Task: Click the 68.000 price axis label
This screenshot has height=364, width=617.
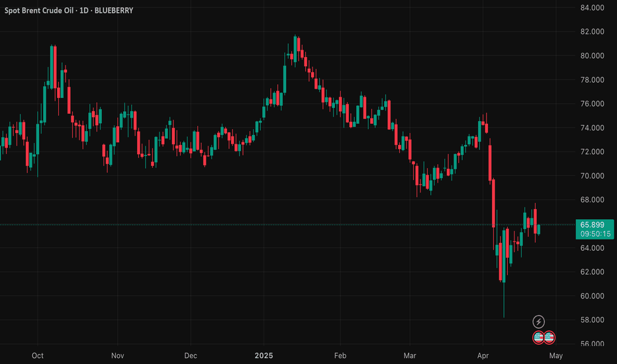Action: [x=593, y=199]
